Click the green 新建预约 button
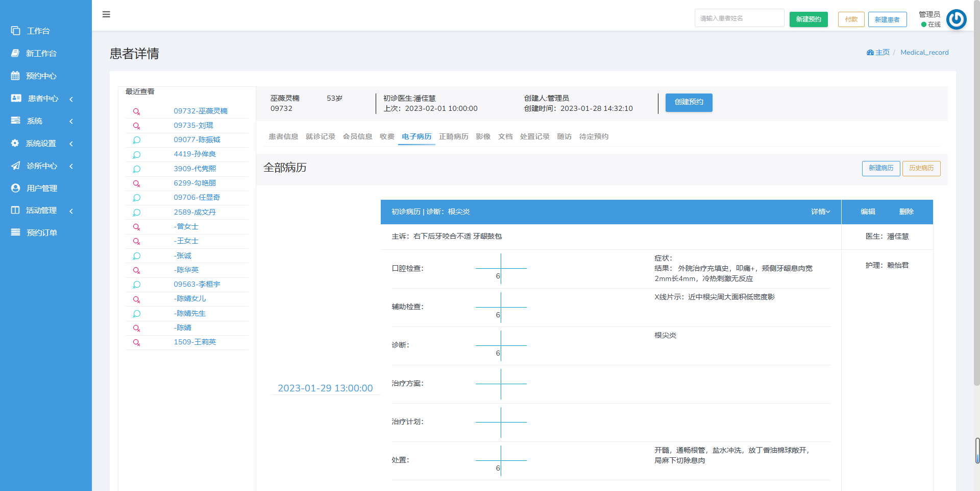This screenshot has height=491, width=980. [x=808, y=19]
